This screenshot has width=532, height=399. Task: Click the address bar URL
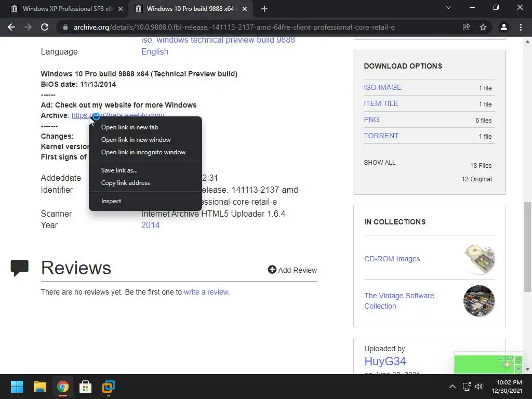[x=234, y=27]
